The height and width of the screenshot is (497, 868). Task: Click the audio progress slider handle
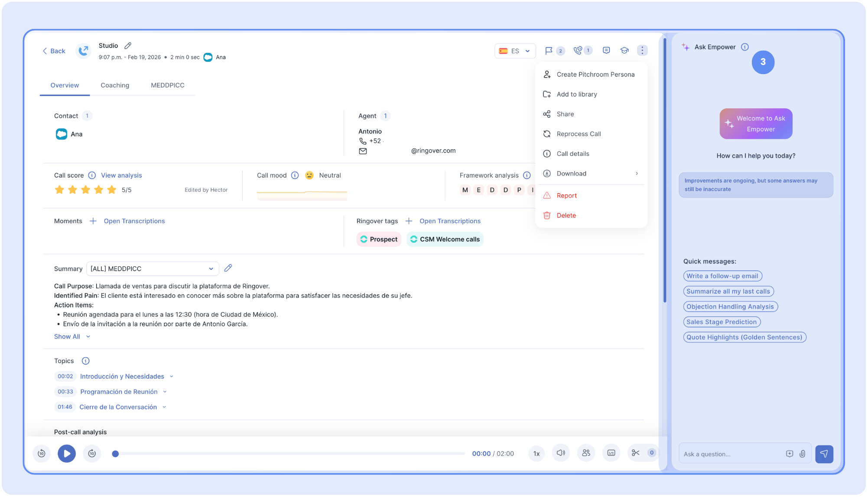coord(115,454)
